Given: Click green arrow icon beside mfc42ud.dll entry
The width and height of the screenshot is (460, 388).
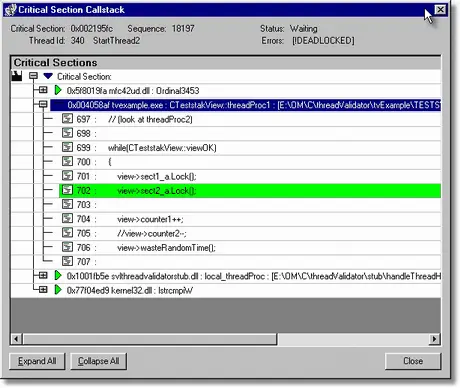Looking at the screenshot, I should [x=58, y=90].
